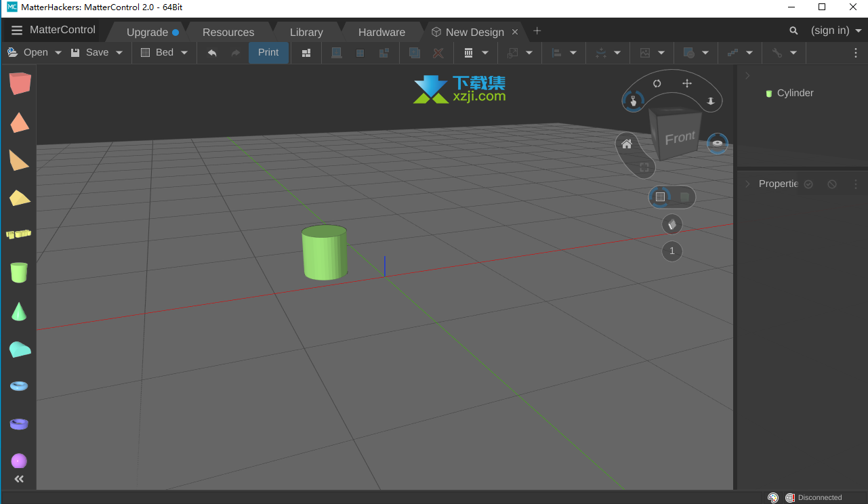Click the round button labeled 1
The image size is (868, 504).
(672, 251)
